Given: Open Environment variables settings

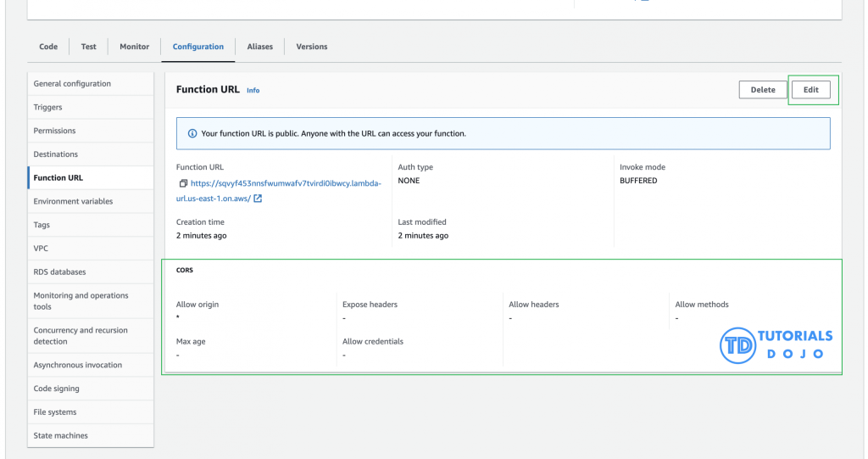Looking at the screenshot, I should [73, 202].
